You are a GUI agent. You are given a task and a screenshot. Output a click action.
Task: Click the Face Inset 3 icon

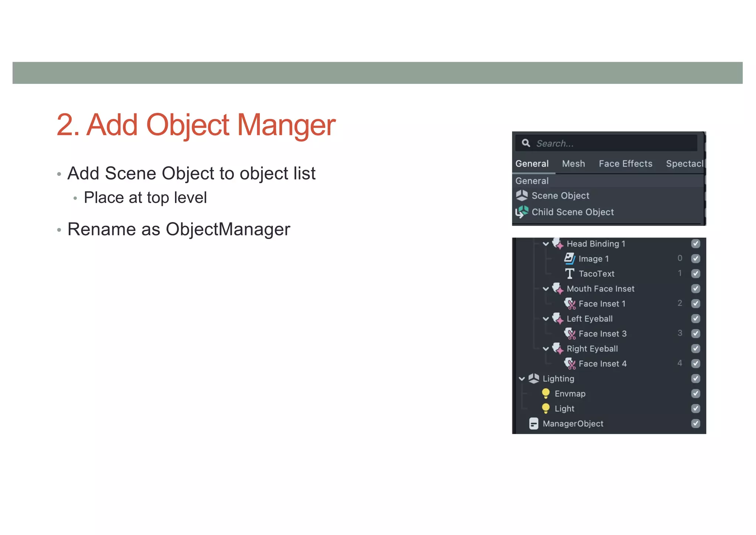point(570,334)
